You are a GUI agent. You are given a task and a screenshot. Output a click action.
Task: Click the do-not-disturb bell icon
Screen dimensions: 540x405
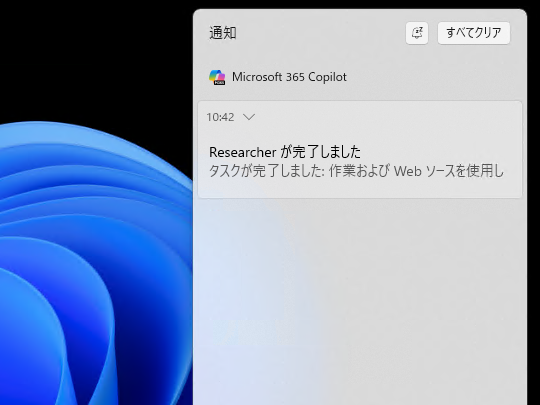(x=417, y=33)
